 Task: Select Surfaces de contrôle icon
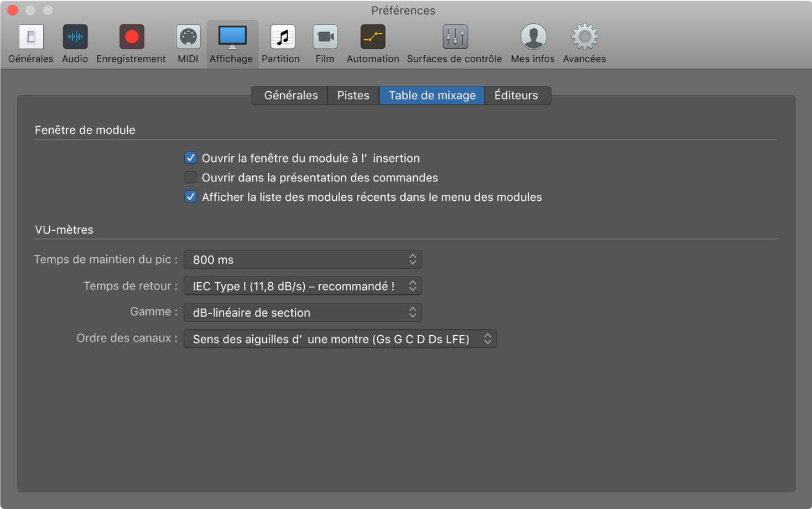(455, 38)
